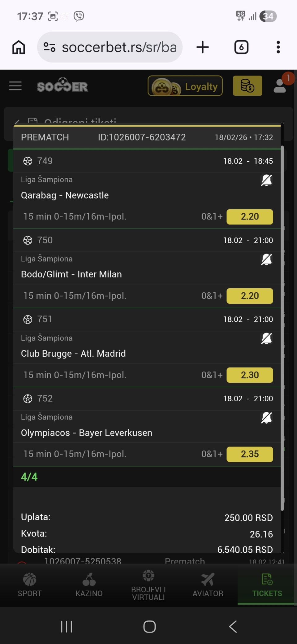This screenshot has width=297, height=644.
Task: Open the hamburger side menu
Action: point(15,86)
